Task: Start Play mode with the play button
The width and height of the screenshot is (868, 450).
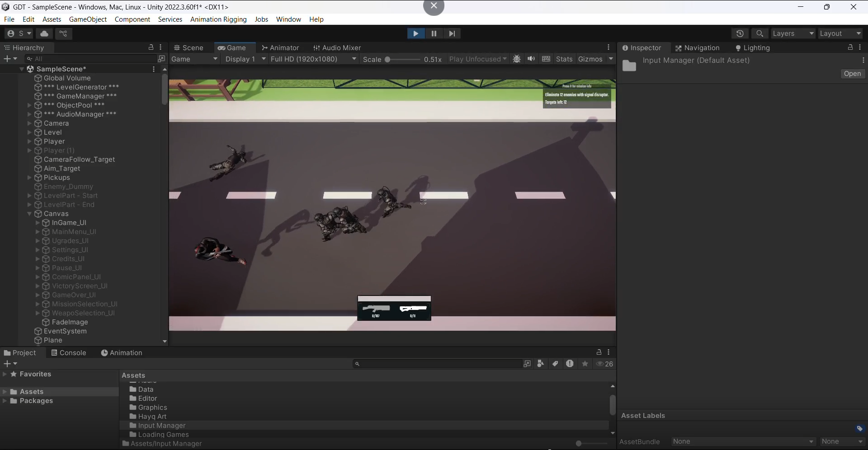Action: point(415,33)
